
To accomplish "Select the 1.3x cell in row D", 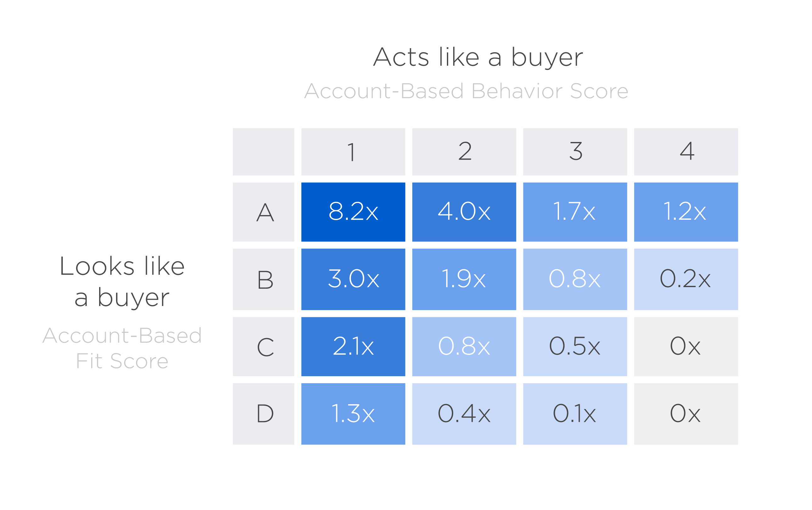I will [353, 414].
